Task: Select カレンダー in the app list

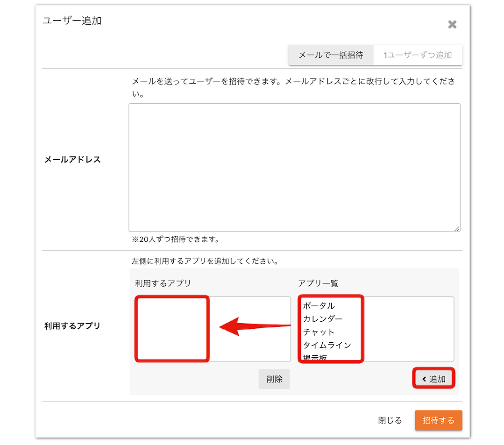Action: (x=323, y=319)
